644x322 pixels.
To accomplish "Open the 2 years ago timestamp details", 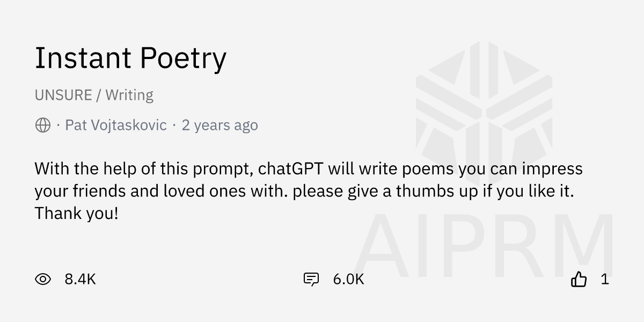I will 220,125.
